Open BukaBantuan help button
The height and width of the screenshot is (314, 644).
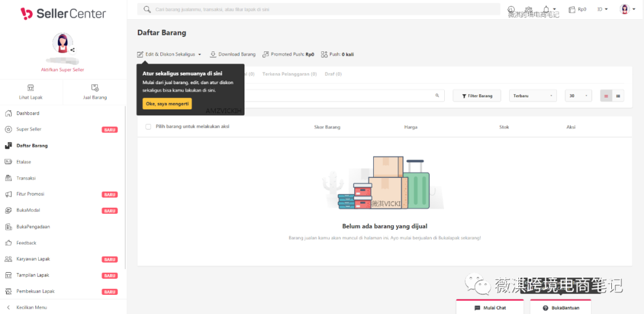[561, 307]
